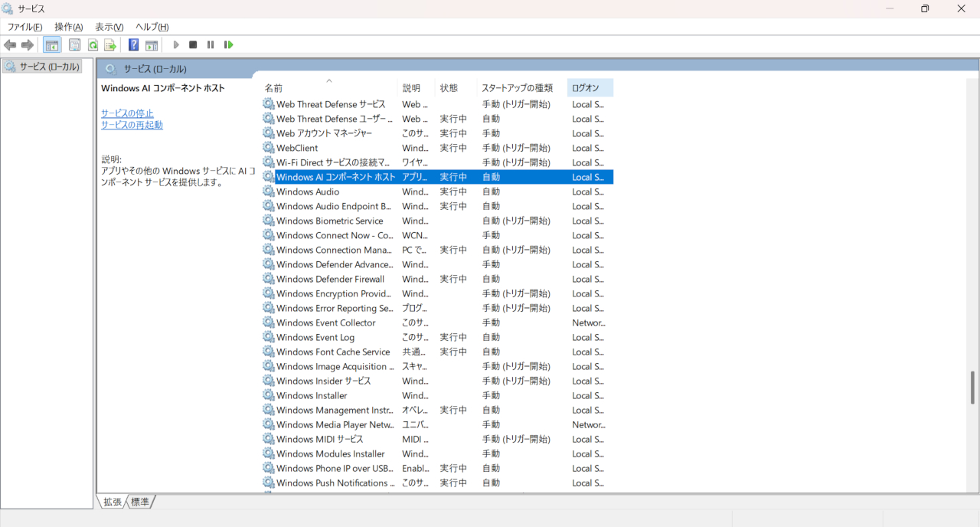Click the サービスの停止 link

(x=127, y=113)
